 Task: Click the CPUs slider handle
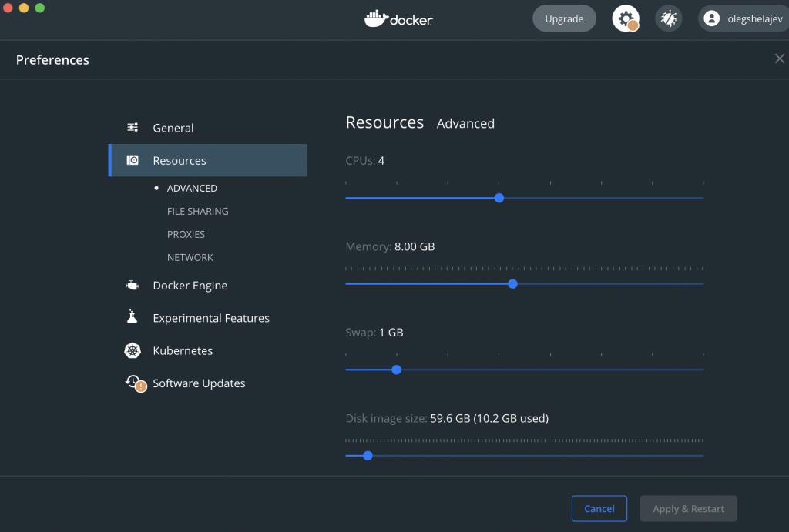click(x=499, y=198)
